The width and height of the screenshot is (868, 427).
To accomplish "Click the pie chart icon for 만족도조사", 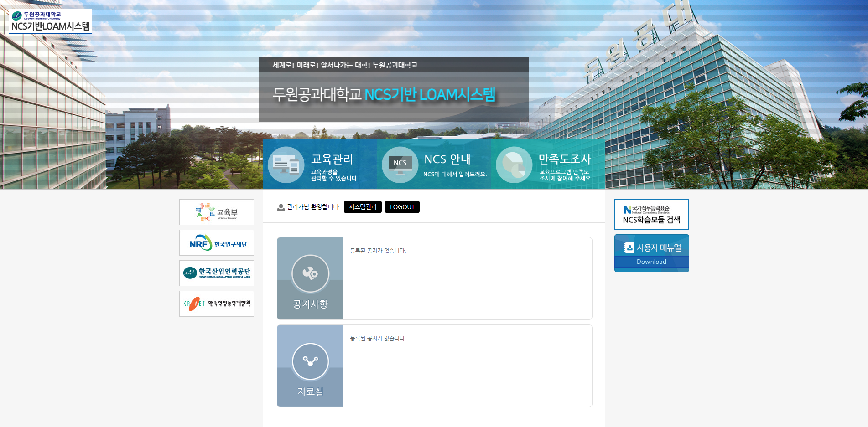I will tap(514, 165).
